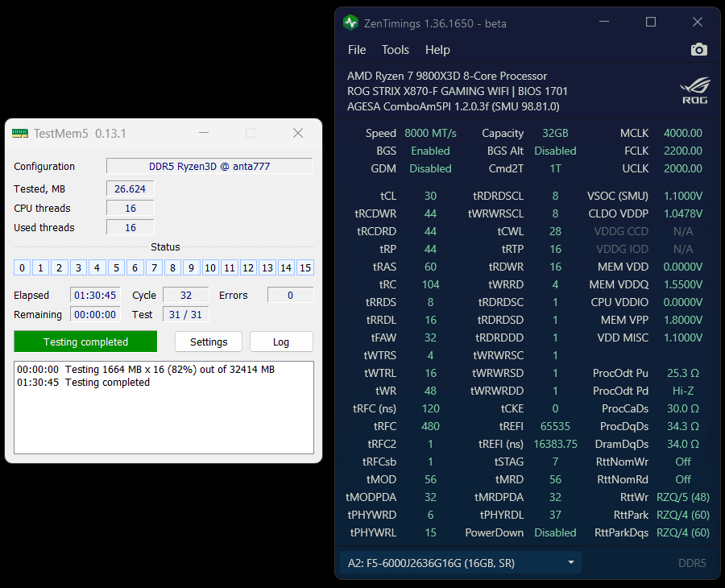Click the Elapsed time field 01:30:45

click(x=95, y=295)
